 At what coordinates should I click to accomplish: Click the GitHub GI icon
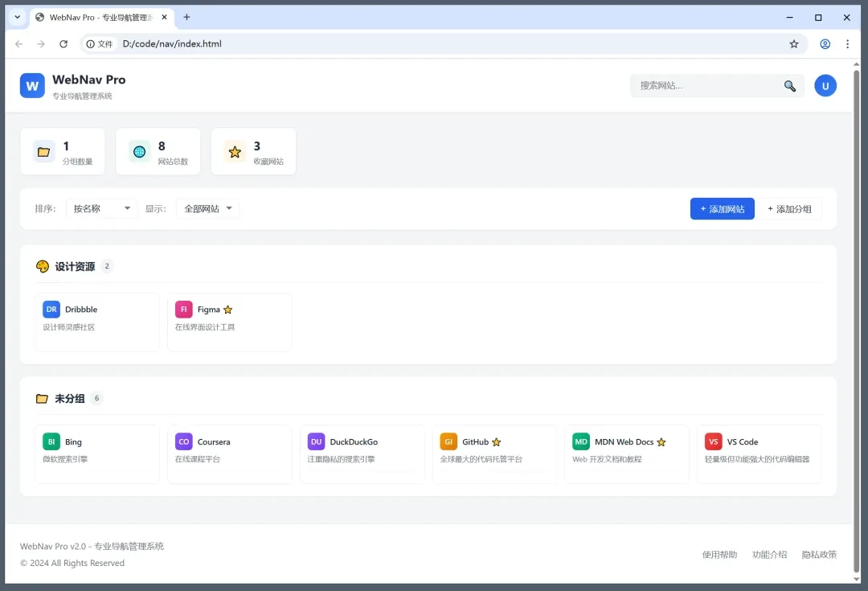coord(448,442)
